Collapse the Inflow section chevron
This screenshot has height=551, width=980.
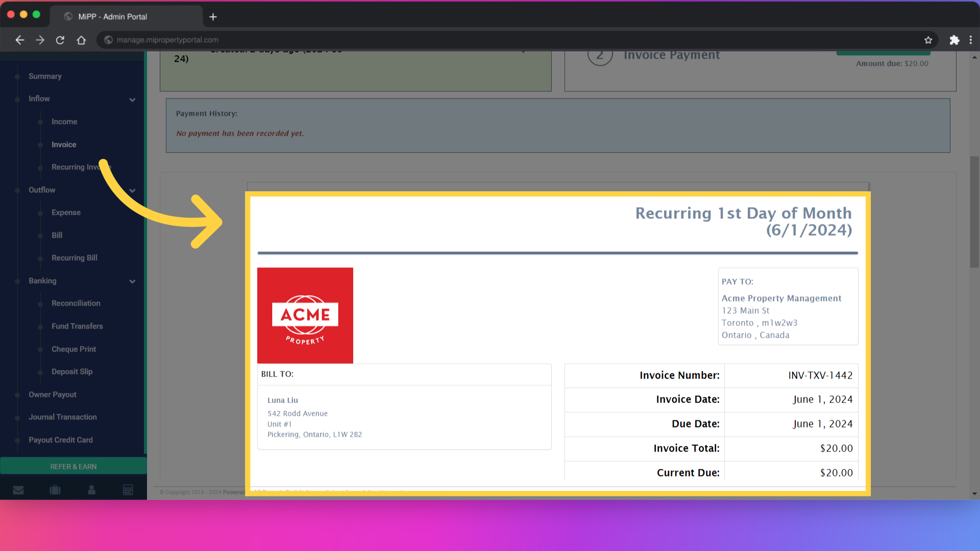[132, 100]
